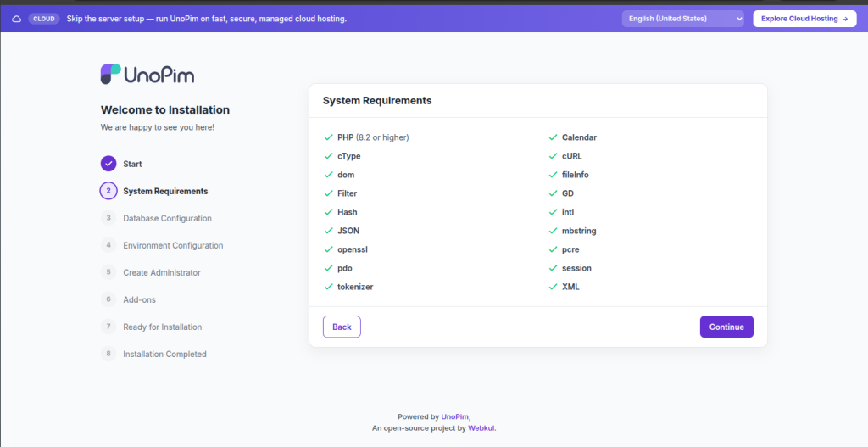
Task: Click green checkmark beside pdo
Action: pos(328,268)
